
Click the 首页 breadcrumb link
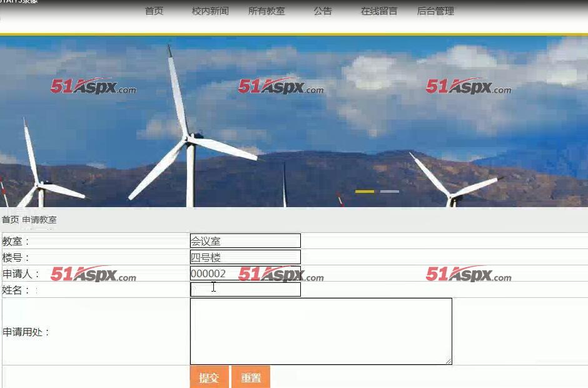[11, 220]
